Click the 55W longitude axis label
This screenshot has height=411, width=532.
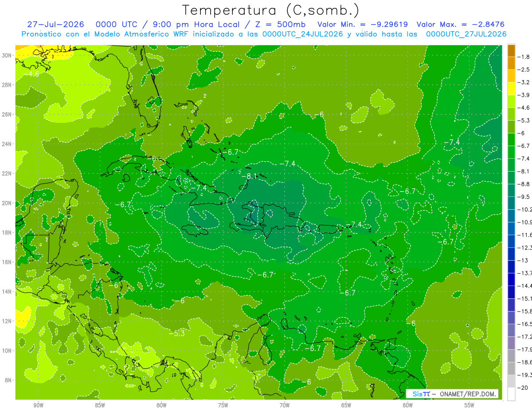click(x=469, y=405)
